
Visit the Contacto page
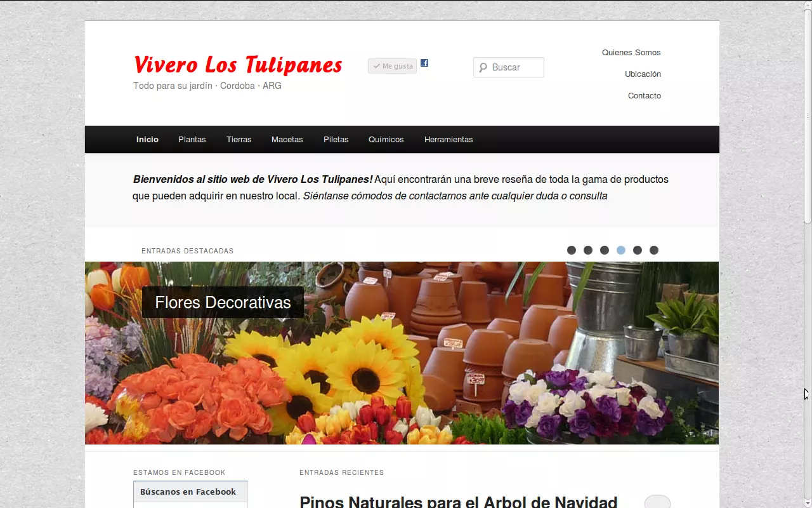coord(644,96)
